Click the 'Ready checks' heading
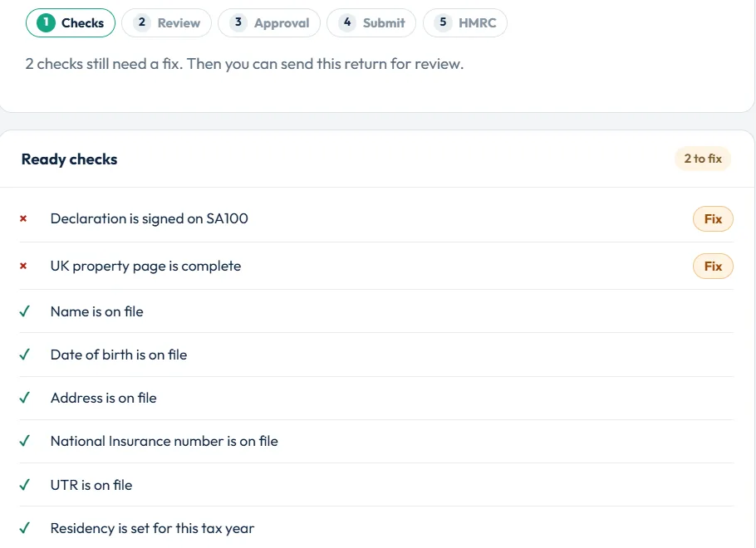 click(70, 159)
